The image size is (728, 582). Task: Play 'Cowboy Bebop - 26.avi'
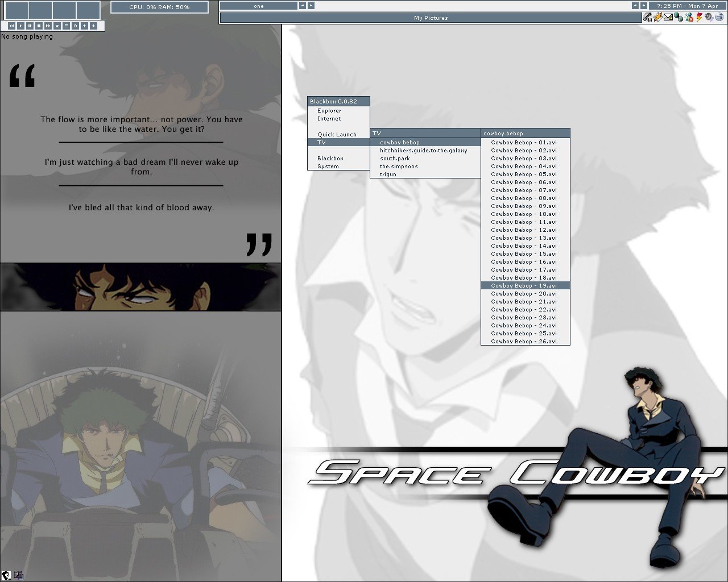(525, 342)
